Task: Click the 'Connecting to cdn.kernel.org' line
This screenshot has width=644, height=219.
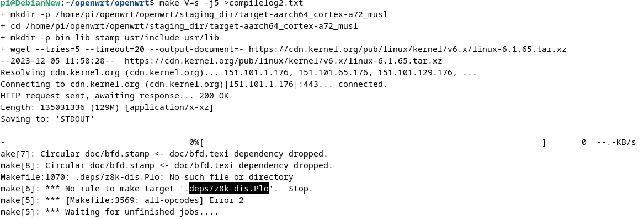Action: tap(194, 85)
